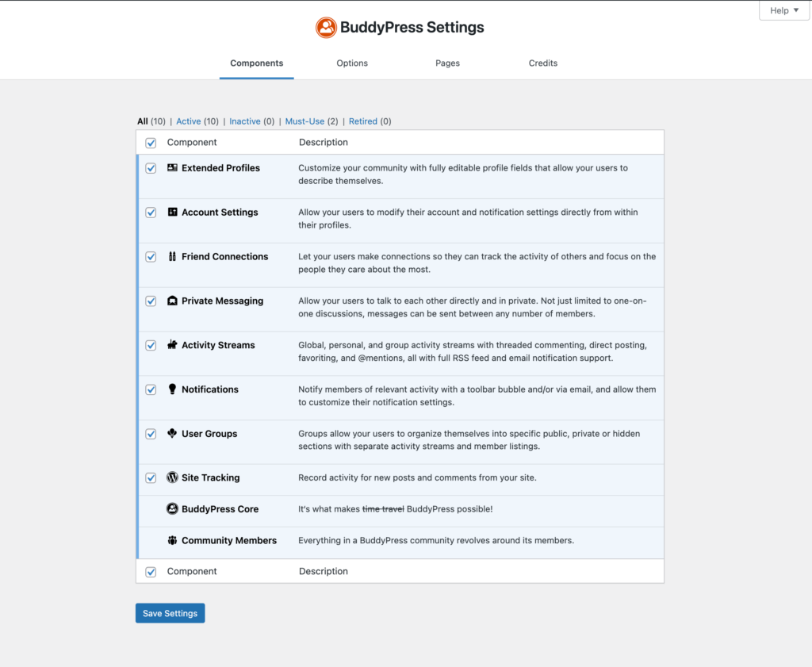Filter components by Inactive
Screen dimensions: 812x667
click(245, 121)
